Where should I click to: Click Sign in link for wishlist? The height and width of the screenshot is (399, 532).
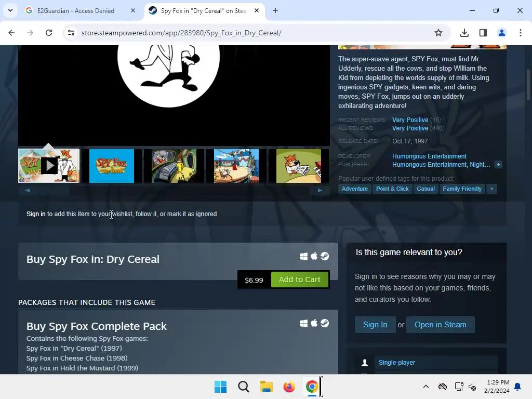pyautogui.click(x=36, y=214)
